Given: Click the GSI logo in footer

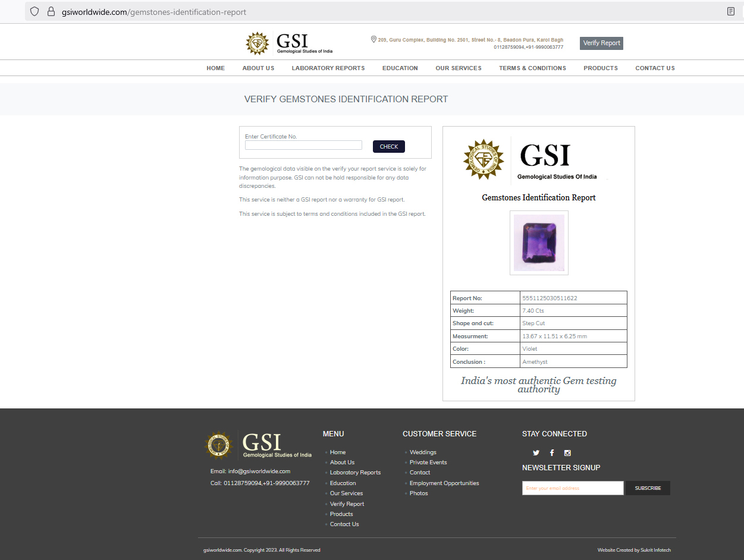Looking at the screenshot, I should [x=258, y=445].
